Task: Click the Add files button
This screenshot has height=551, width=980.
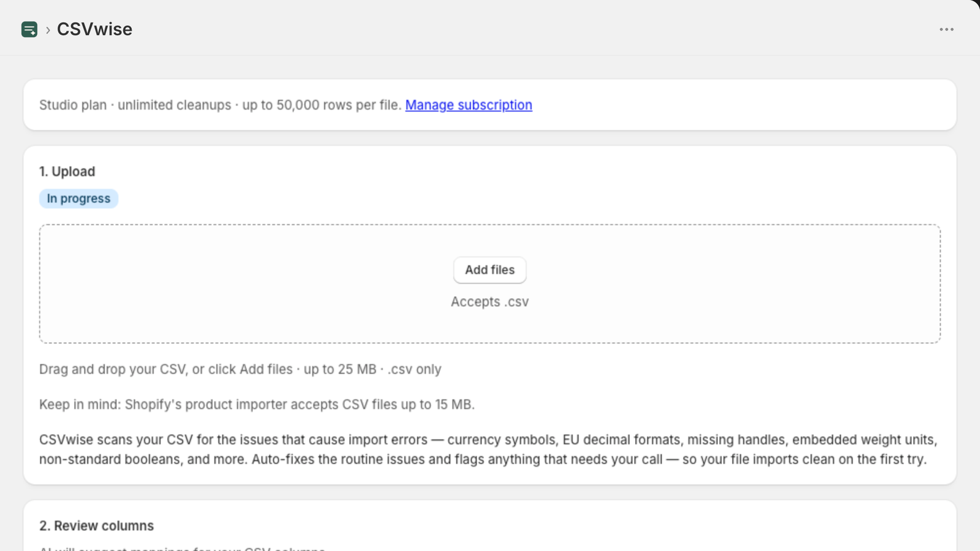Action: (490, 270)
